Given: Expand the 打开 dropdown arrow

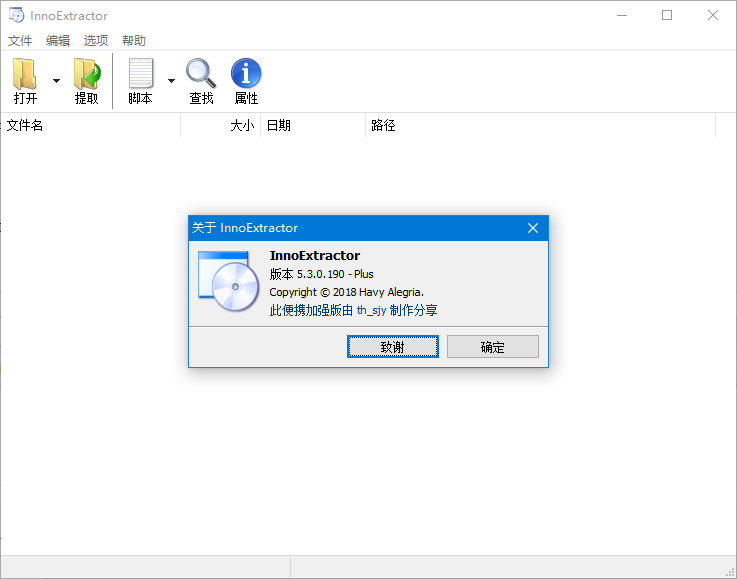Looking at the screenshot, I should pos(56,81).
